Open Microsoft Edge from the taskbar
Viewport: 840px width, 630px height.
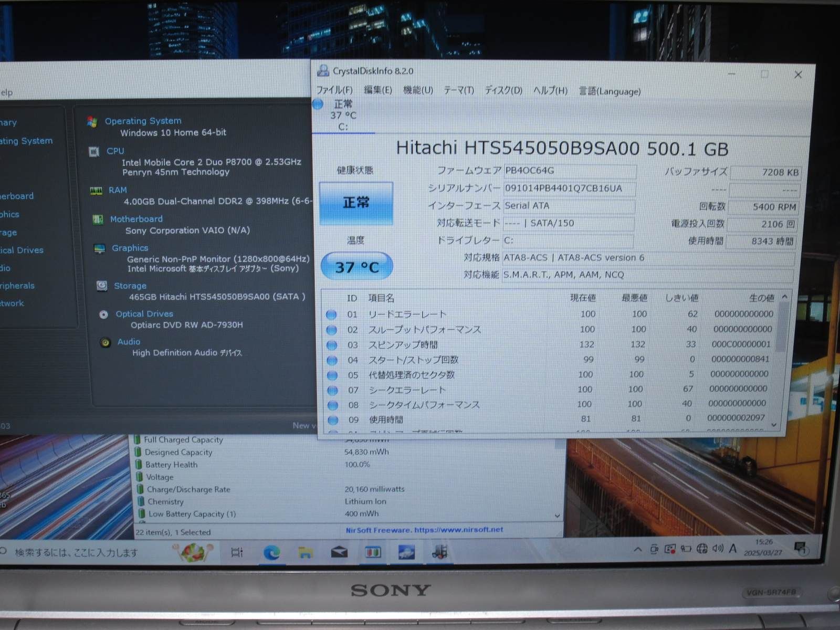(271, 552)
